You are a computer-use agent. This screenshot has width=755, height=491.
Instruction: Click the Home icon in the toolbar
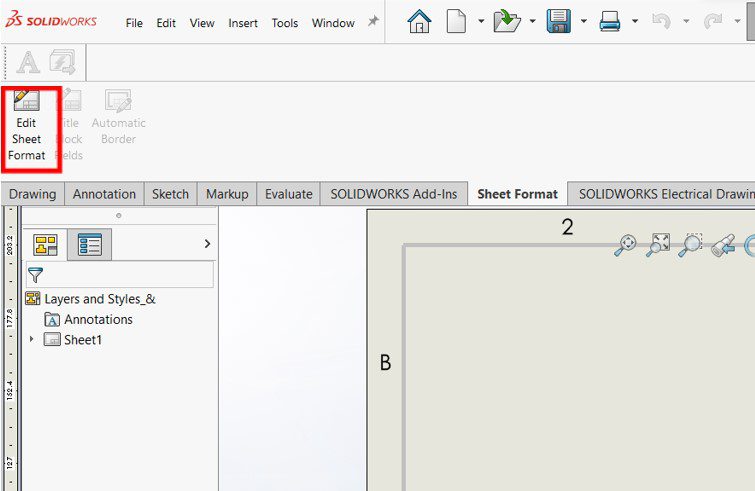(x=419, y=22)
